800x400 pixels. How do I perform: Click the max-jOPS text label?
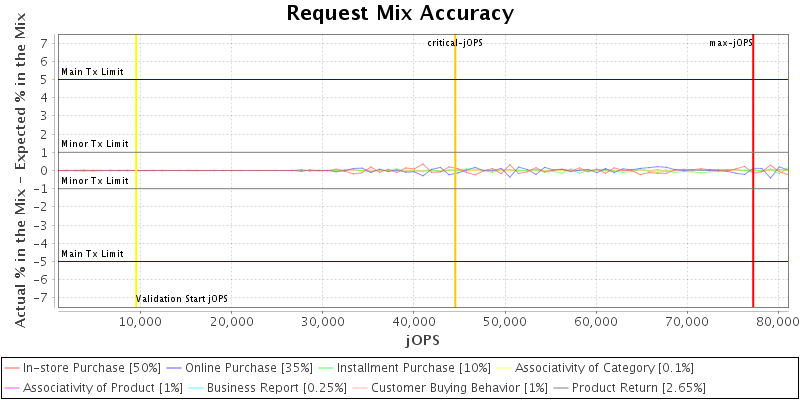coord(730,43)
